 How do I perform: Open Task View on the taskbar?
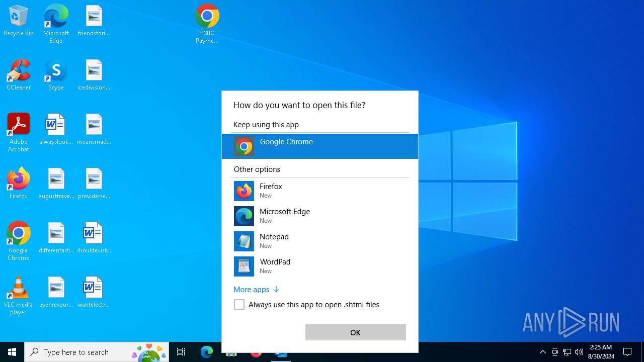(181, 352)
